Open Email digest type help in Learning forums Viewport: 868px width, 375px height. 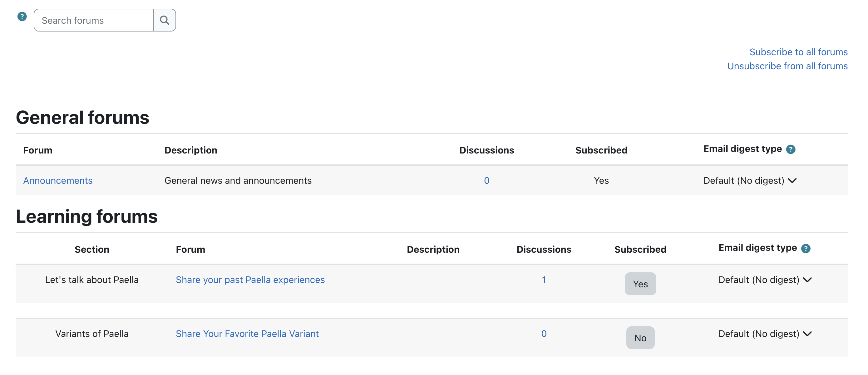pos(806,248)
